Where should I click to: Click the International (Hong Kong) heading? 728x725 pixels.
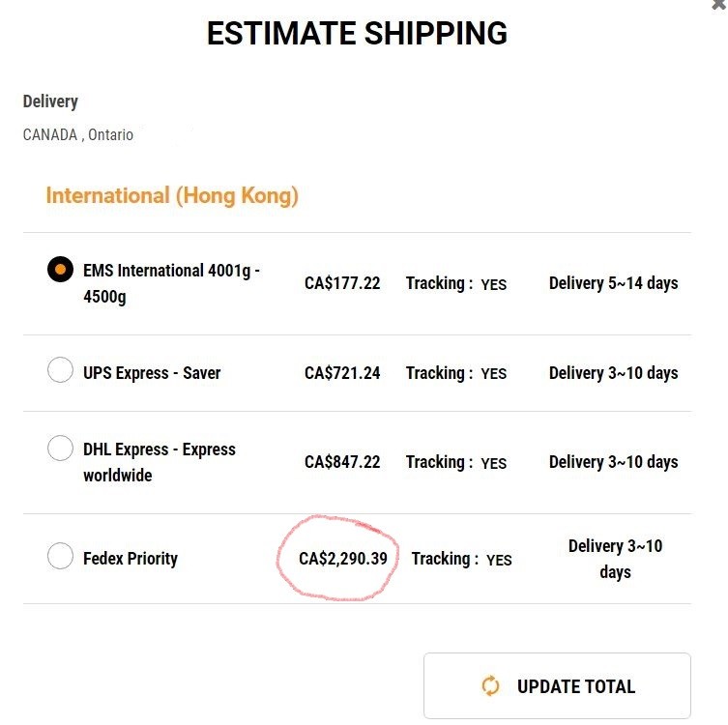[172, 196]
